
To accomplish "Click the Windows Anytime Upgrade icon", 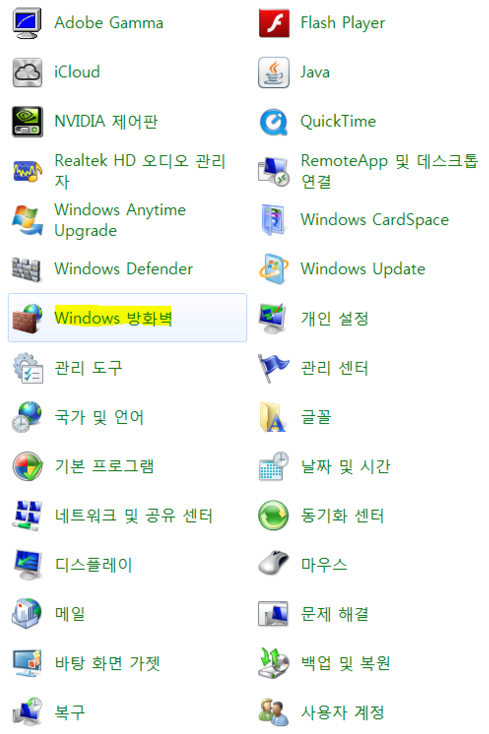I will pos(27,220).
